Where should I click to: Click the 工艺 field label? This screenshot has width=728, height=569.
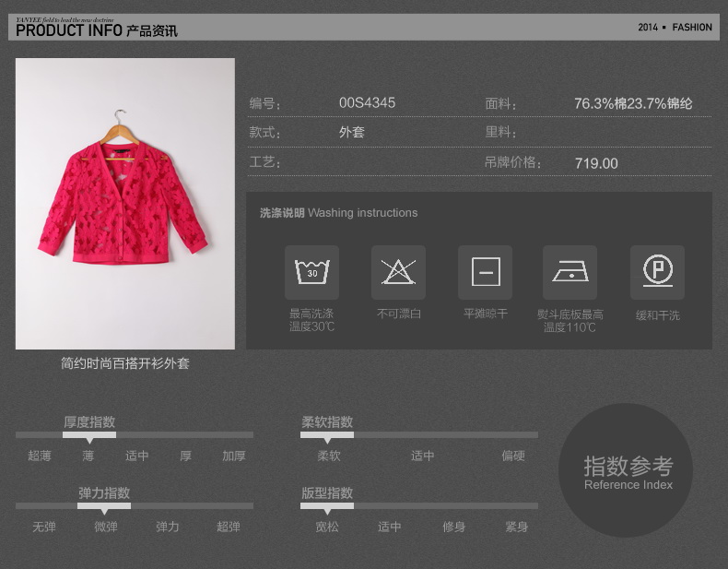264,162
